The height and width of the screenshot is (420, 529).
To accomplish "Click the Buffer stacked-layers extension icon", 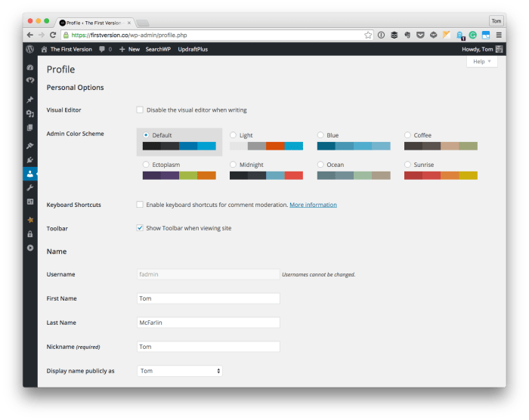I will pos(394,35).
